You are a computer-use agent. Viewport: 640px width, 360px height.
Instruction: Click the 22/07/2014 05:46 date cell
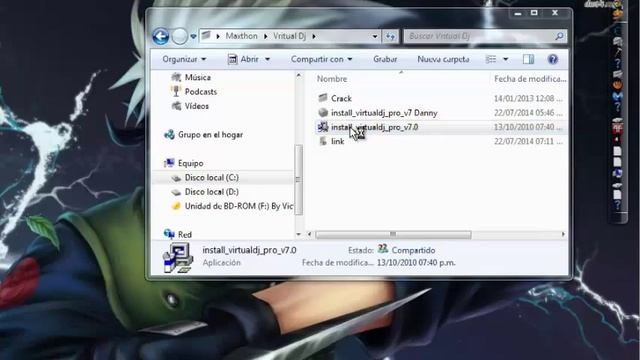tap(528, 113)
